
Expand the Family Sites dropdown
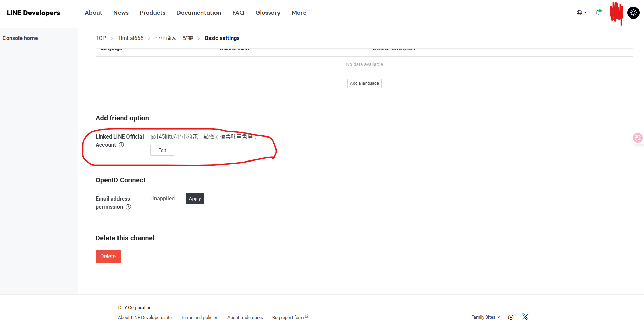pyautogui.click(x=485, y=317)
